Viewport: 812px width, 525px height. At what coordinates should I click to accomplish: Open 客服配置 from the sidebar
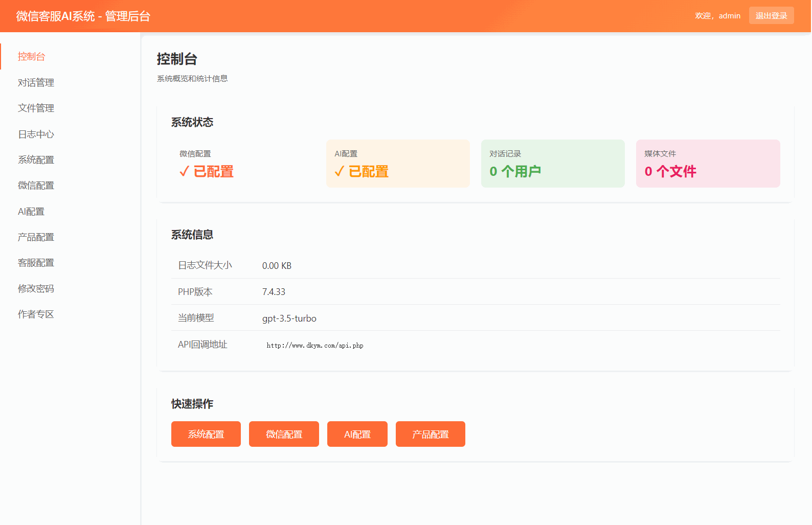click(36, 262)
